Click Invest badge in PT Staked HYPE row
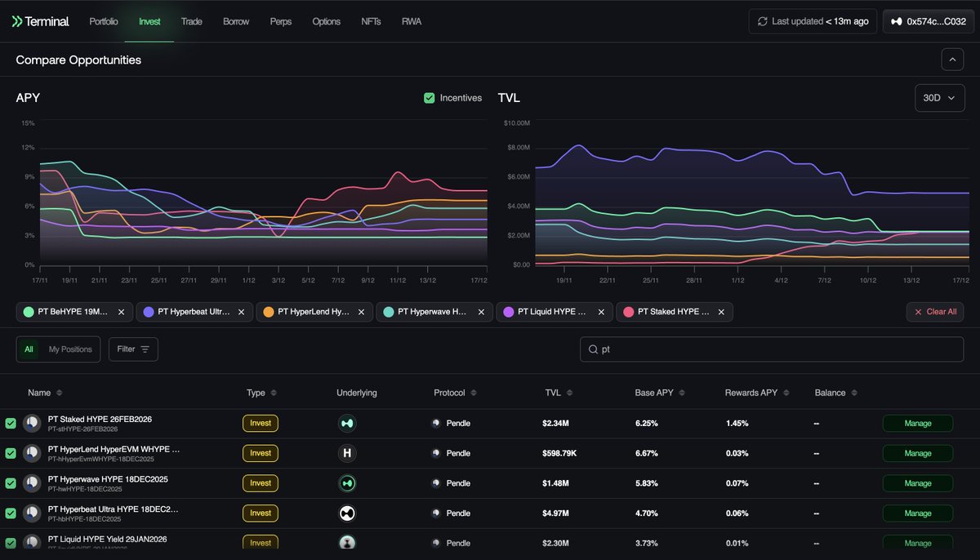 pos(261,423)
